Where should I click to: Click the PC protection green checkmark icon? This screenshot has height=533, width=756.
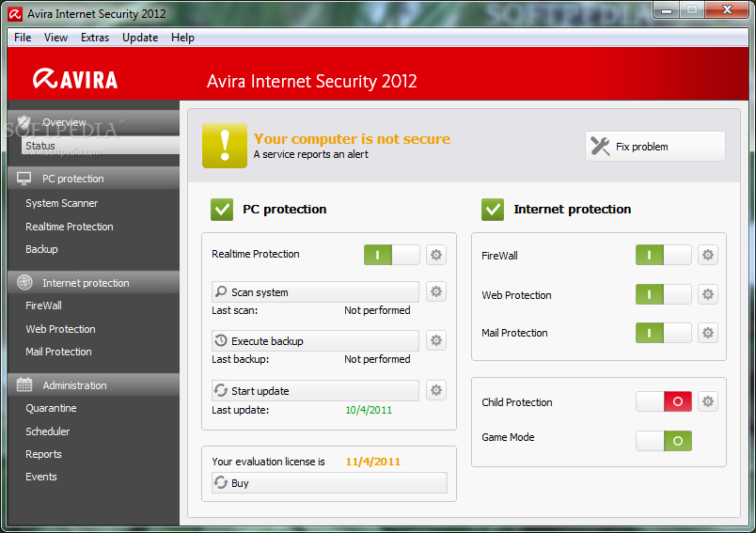pos(222,210)
